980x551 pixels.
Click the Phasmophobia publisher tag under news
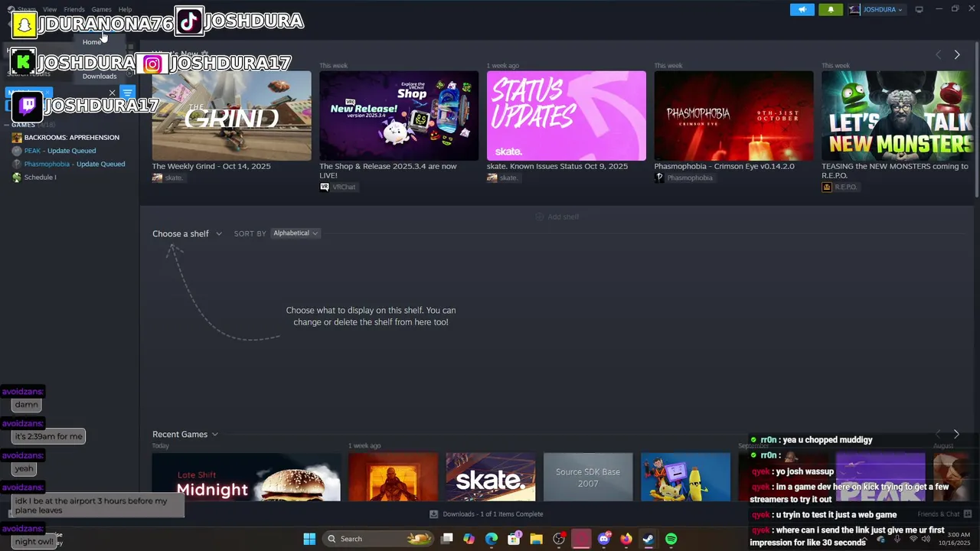click(684, 178)
